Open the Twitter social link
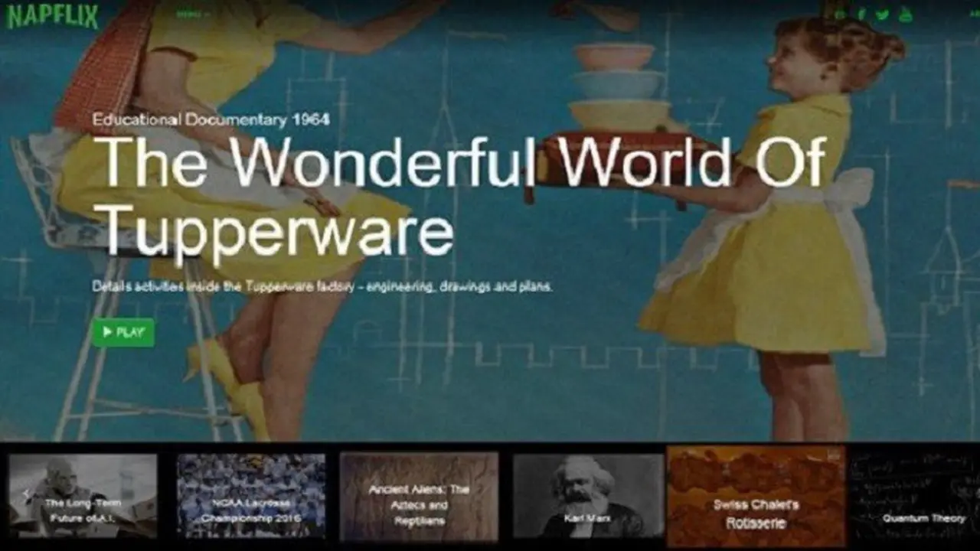The height and width of the screenshot is (551, 980). (x=883, y=15)
